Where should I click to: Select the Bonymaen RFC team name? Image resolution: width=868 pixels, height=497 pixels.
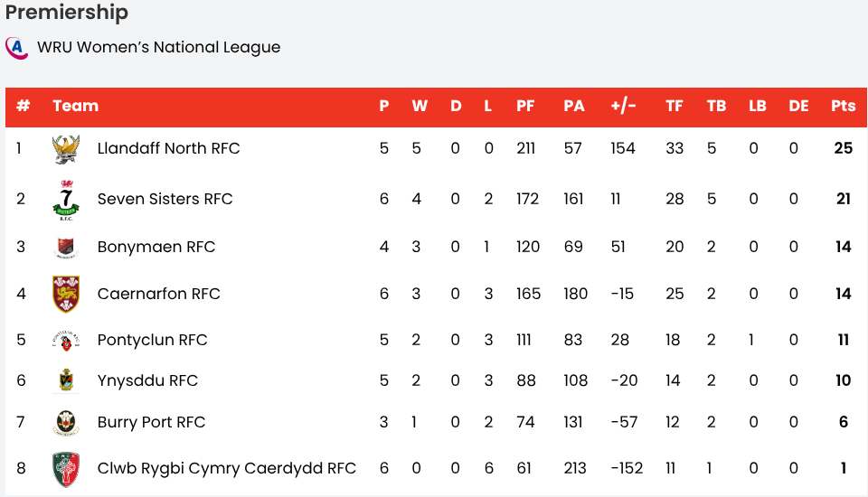(x=156, y=247)
